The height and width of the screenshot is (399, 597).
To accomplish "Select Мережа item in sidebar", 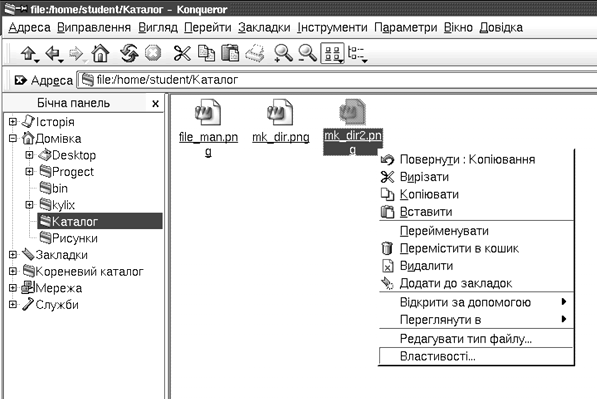I will (52, 288).
